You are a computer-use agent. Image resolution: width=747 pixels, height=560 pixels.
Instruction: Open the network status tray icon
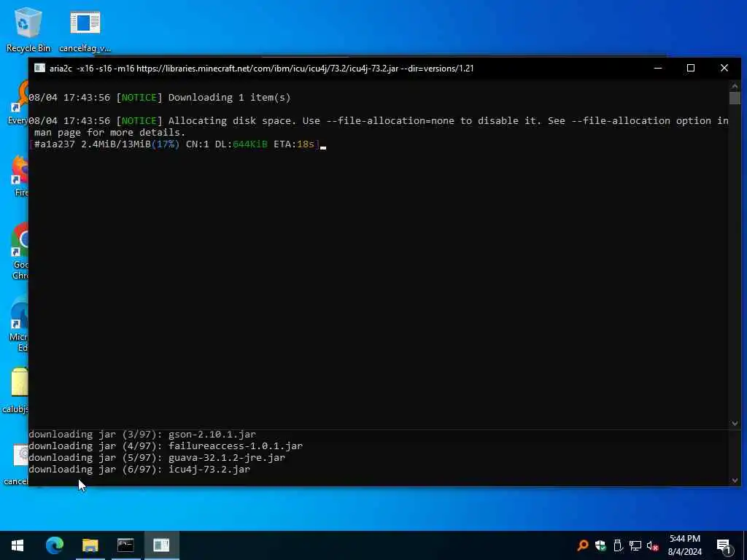tap(635, 545)
